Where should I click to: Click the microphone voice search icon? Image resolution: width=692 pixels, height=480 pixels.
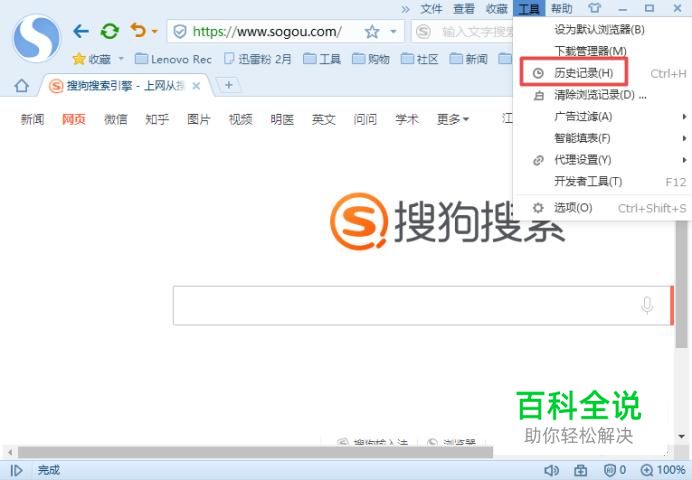pyautogui.click(x=647, y=305)
